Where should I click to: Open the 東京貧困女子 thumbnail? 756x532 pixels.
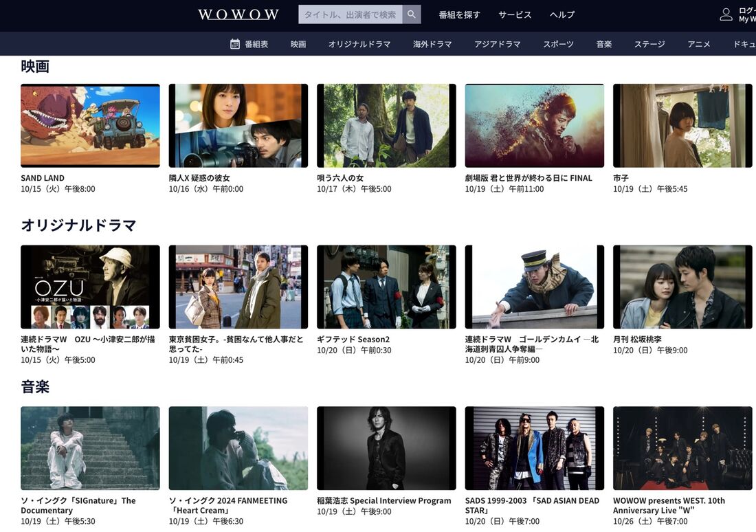(238, 287)
